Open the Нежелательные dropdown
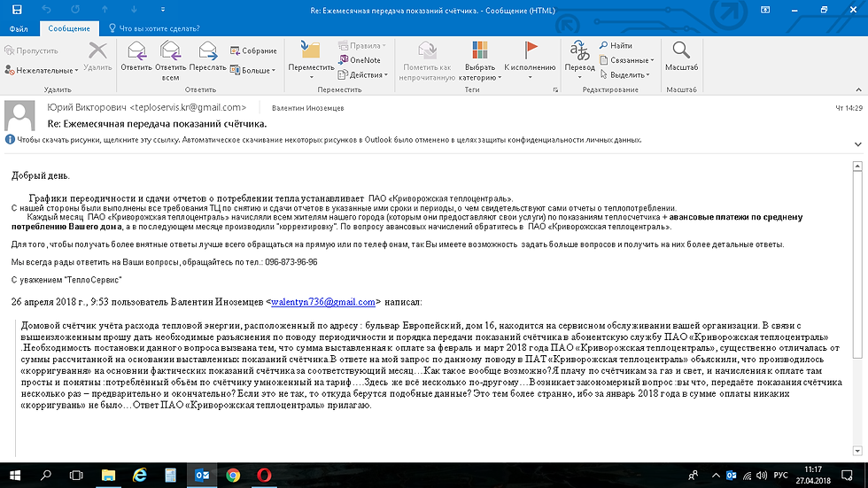Viewport: 868px width, 488px height. click(x=41, y=70)
